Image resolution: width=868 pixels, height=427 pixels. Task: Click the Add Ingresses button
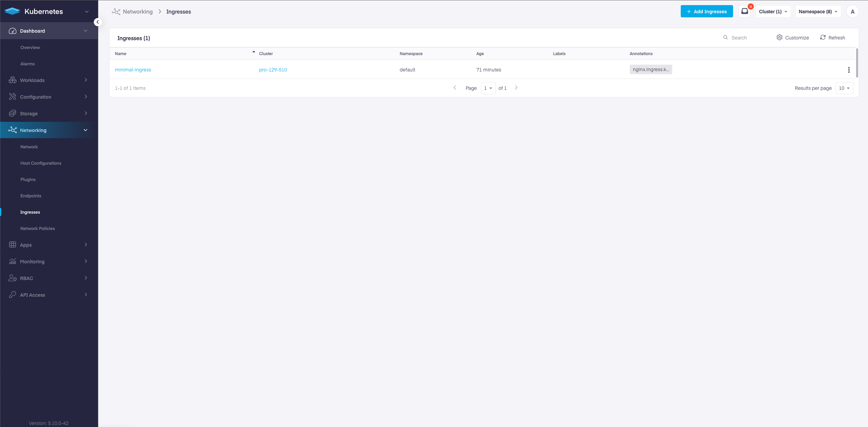click(707, 12)
